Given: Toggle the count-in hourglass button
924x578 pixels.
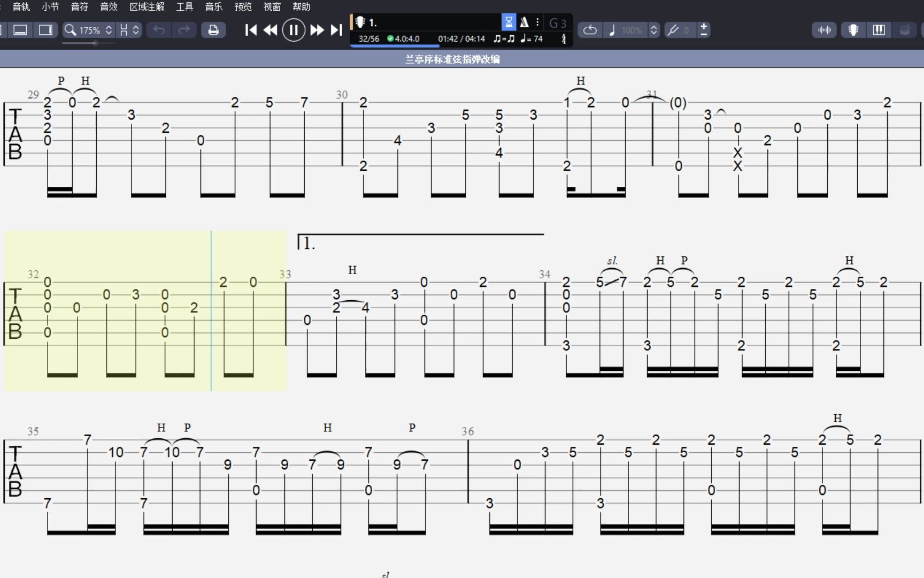Looking at the screenshot, I should click(509, 22).
